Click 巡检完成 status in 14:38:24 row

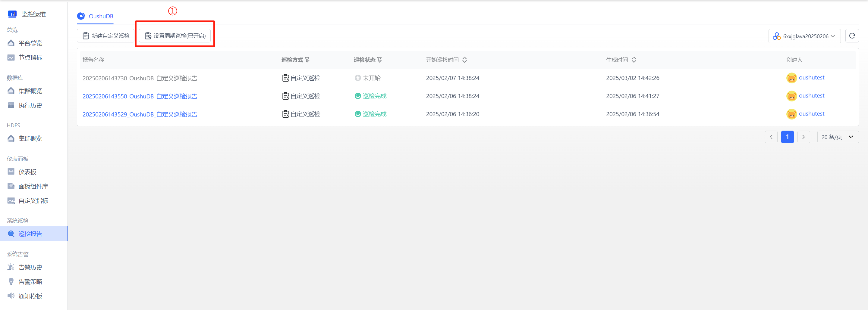pyautogui.click(x=371, y=96)
